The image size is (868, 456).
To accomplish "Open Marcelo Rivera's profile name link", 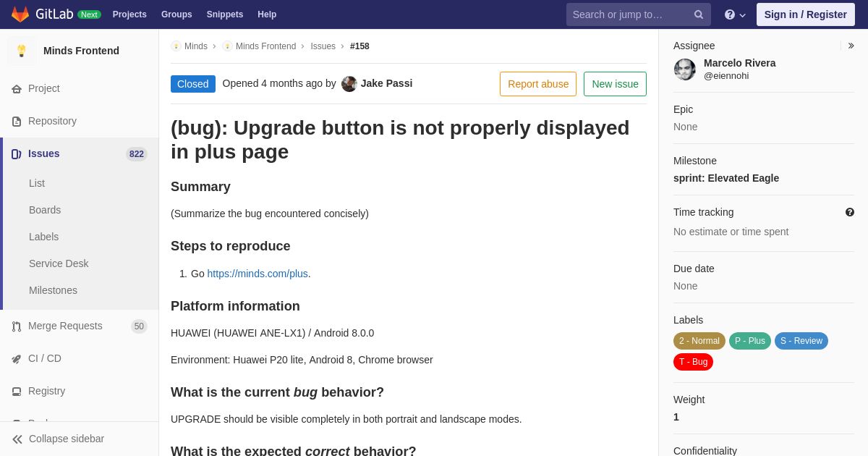I will 739,64.
